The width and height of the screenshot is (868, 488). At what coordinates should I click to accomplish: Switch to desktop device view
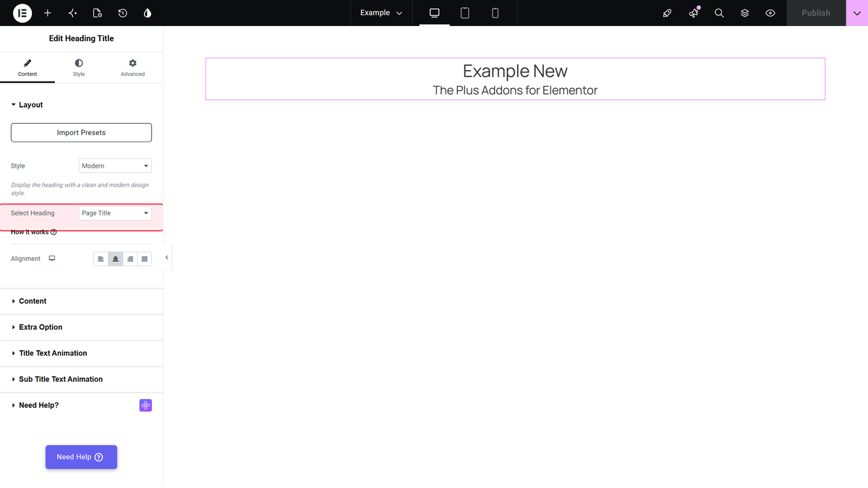[x=435, y=13]
